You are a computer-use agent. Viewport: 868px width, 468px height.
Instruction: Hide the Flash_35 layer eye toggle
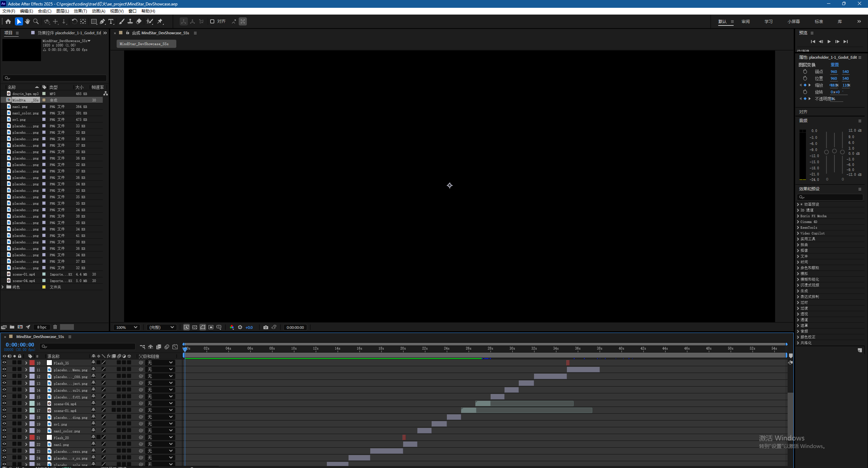click(4, 362)
